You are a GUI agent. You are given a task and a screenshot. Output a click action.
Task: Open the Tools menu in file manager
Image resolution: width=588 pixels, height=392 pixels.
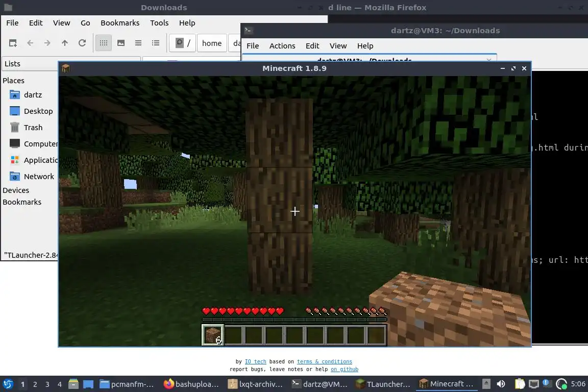click(159, 23)
